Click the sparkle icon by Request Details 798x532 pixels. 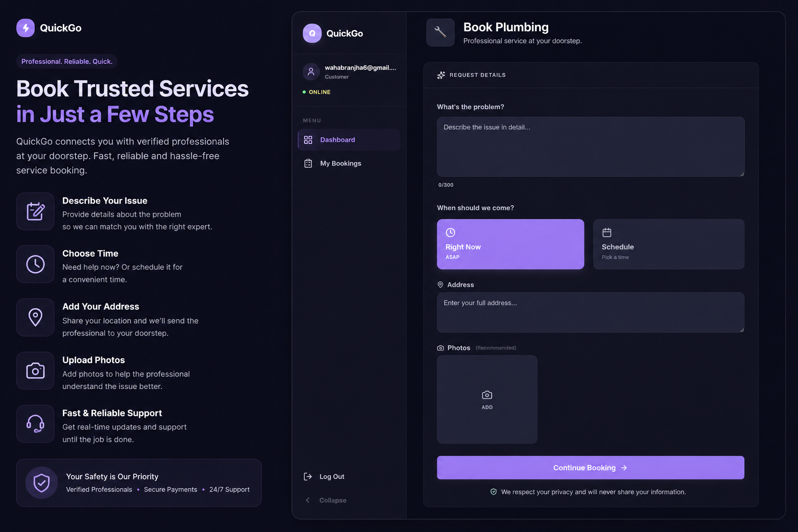pyautogui.click(x=441, y=75)
